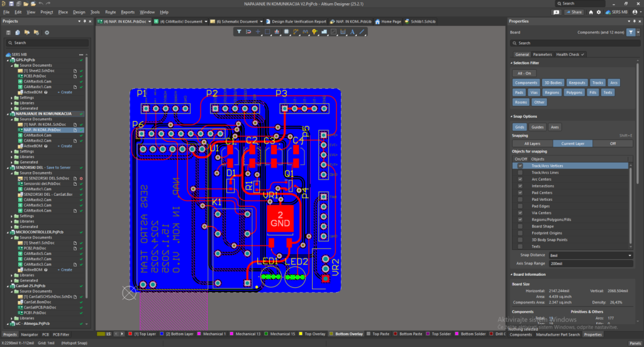
Task: Open the Projects panel settings gear
Action: tap(47, 32)
